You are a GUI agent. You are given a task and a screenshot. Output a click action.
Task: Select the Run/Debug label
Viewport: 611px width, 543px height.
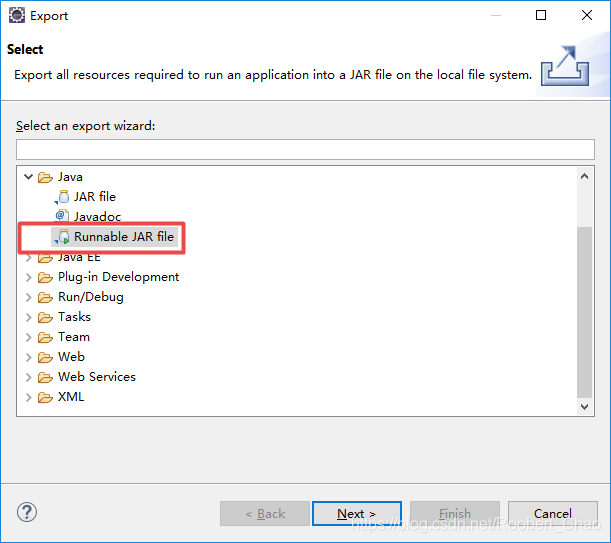point(91,297)
